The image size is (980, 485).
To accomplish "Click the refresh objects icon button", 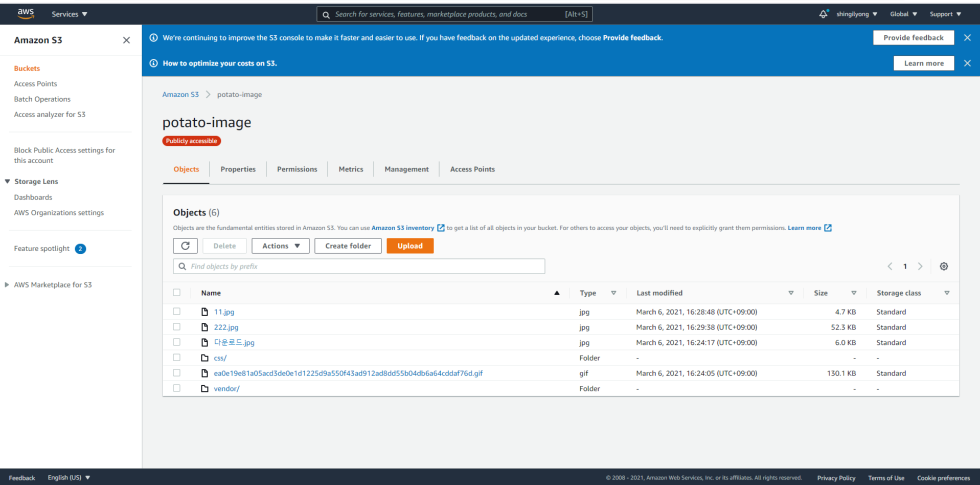I will coord(185,246).
